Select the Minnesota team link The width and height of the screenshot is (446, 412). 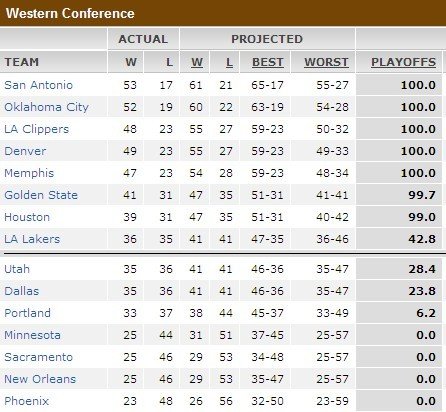32,335
